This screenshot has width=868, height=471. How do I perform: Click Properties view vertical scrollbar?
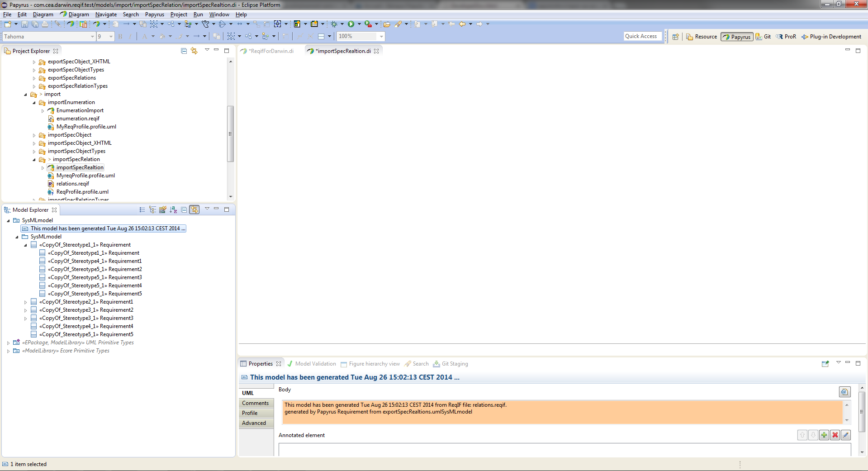(862, 412)
